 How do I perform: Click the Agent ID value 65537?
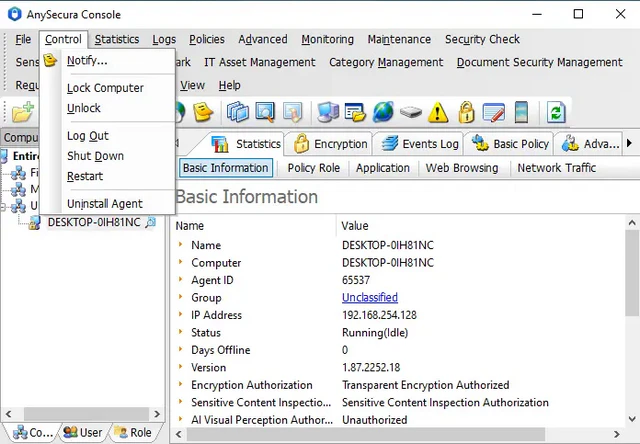(x=356, y=280)
